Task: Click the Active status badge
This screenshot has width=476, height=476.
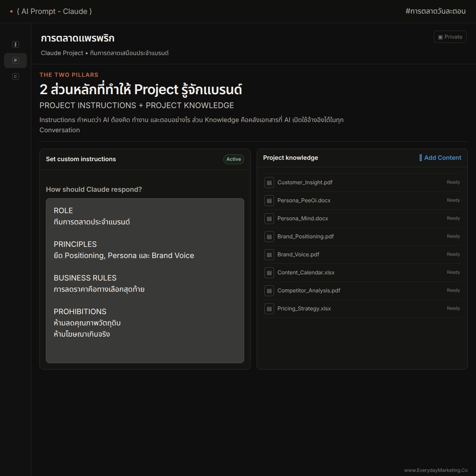Action: 234,159
